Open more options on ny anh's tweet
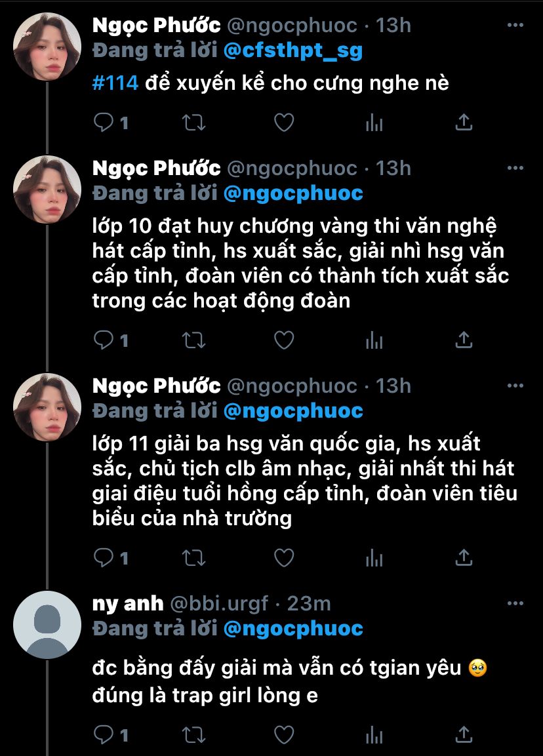 click(516, 603)
